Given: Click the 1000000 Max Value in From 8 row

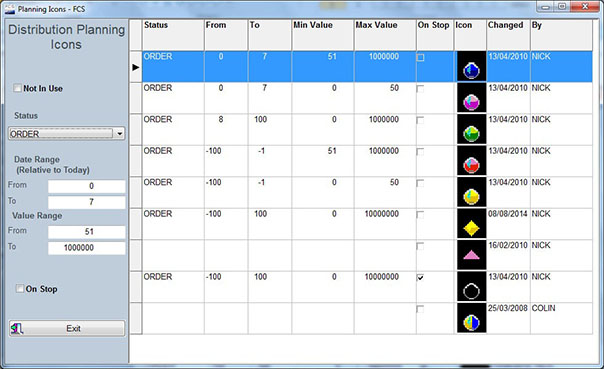Looking at the screenshot, I should 385,129.
